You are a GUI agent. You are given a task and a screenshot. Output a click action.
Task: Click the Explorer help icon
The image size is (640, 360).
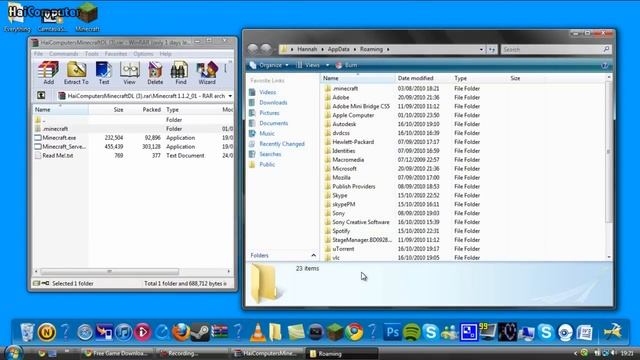click(605, 65)
